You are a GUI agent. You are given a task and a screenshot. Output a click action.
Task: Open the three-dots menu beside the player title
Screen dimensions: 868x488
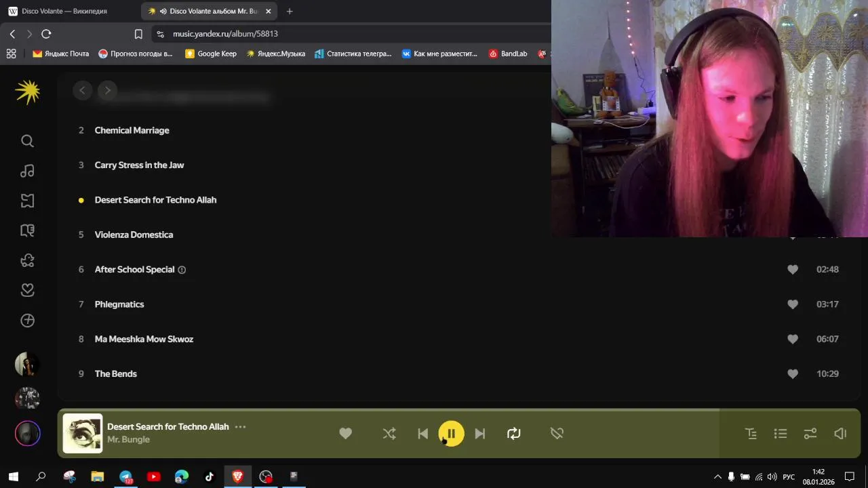[240, 427]
